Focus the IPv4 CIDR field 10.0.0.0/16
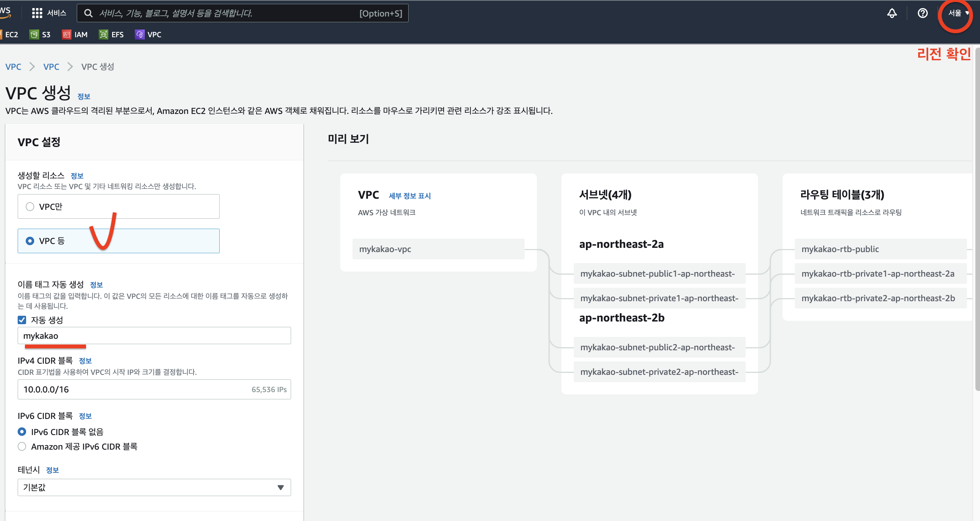 coord(154,389)
